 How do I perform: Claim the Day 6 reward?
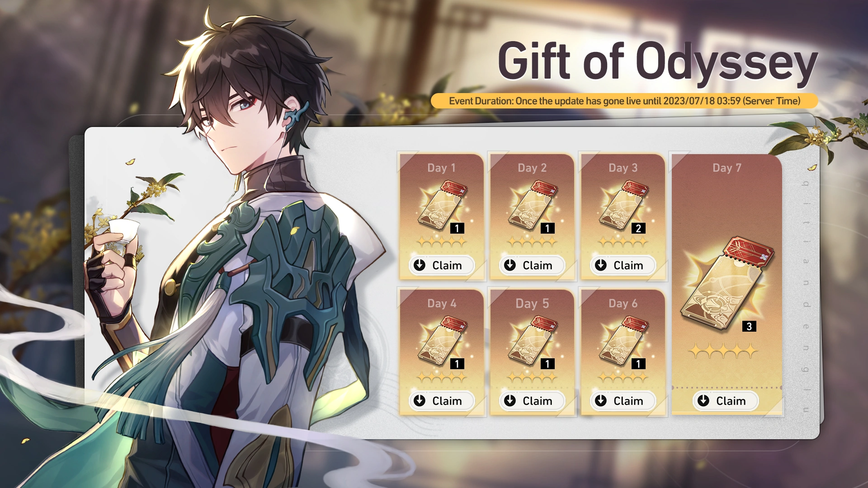[x=623, y=401]
